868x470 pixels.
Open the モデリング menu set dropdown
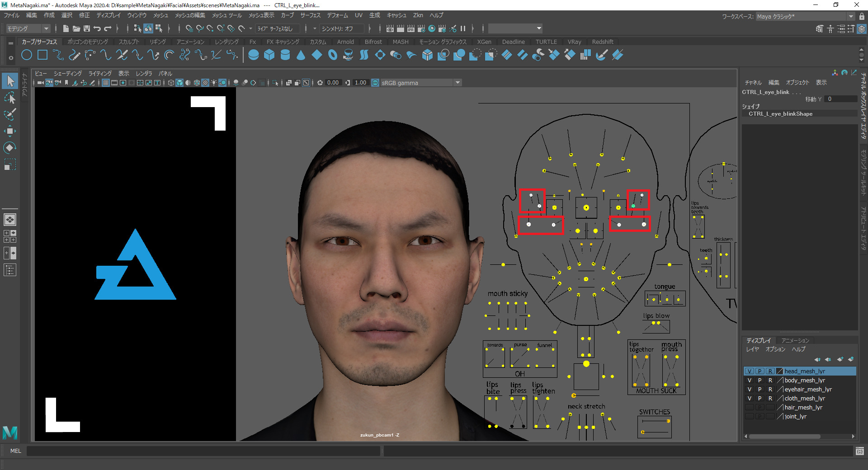[x=28, y=28]
